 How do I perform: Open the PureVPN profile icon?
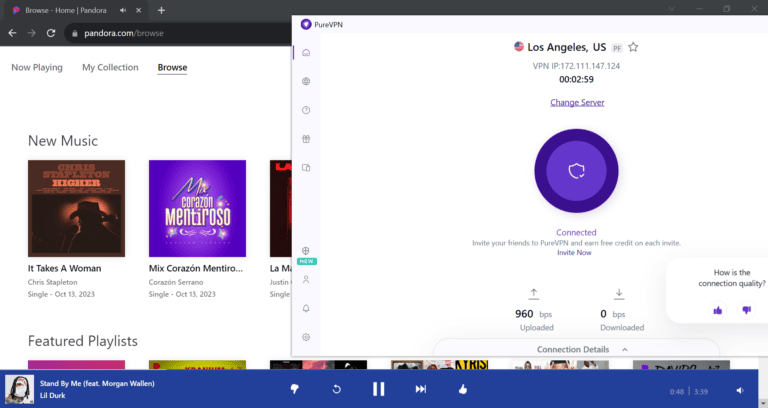tap(306, 280)
